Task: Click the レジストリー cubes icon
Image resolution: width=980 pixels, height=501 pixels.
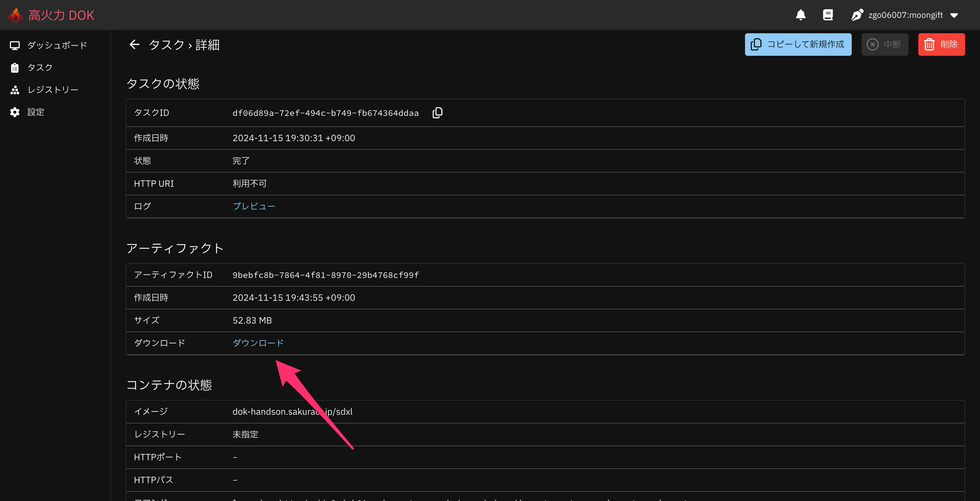Action: (15, 90)
